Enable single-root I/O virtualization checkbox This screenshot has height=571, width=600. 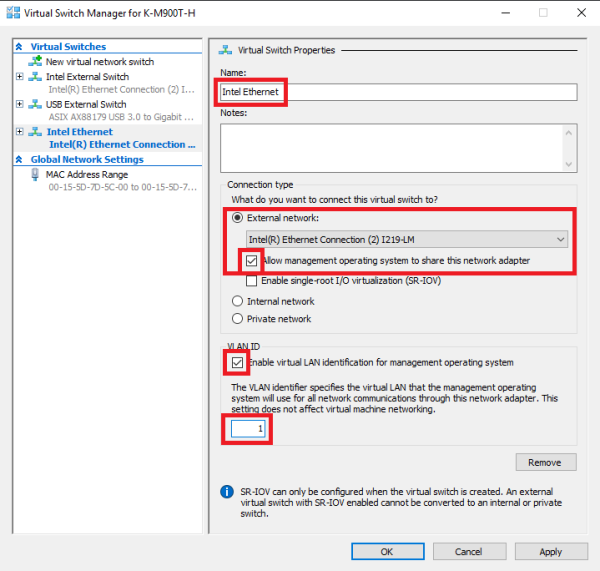pos(251,281)
